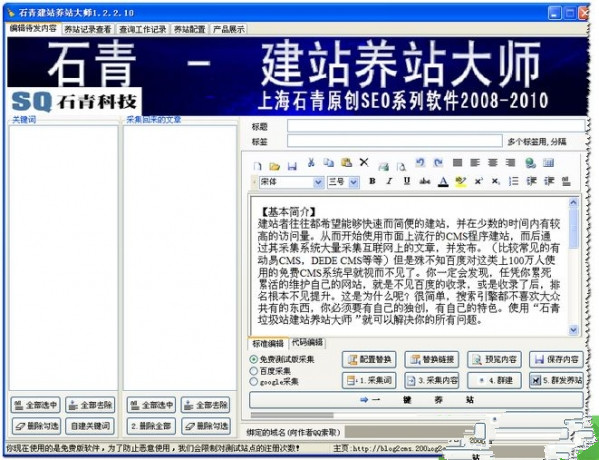
Task: Center the text with the center-align icon
Action: (492, 163)
